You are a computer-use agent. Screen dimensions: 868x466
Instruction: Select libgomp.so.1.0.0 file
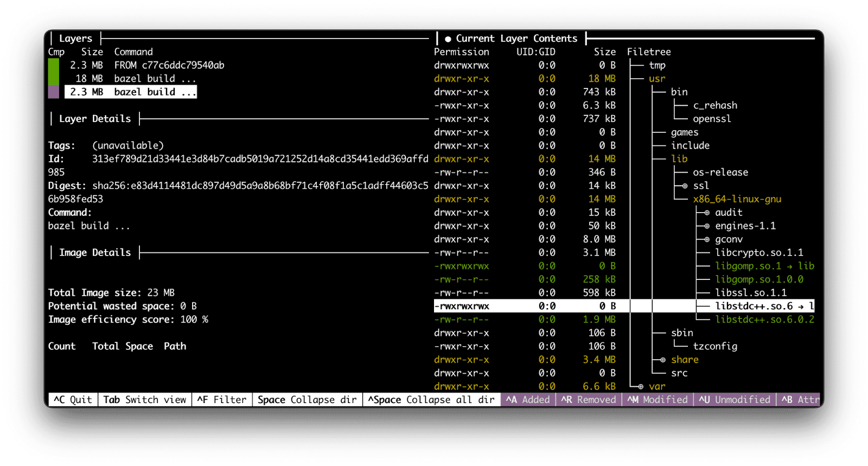click(x=759, y=279)
